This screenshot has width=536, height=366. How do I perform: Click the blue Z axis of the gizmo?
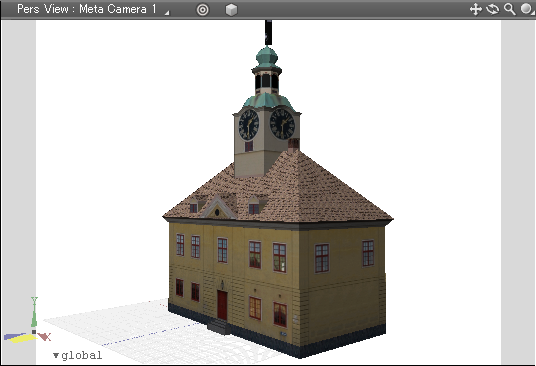click(x=14, y=336)
